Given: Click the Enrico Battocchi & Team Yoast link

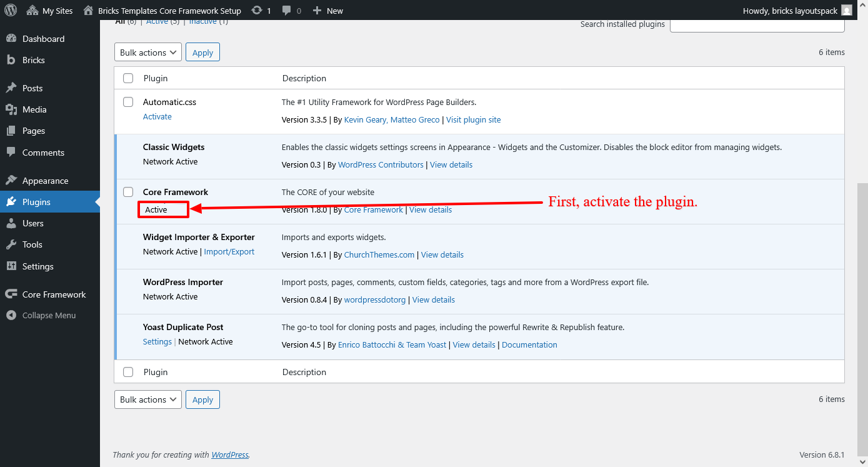Looking at the screenshot, I should click(392, 345).
